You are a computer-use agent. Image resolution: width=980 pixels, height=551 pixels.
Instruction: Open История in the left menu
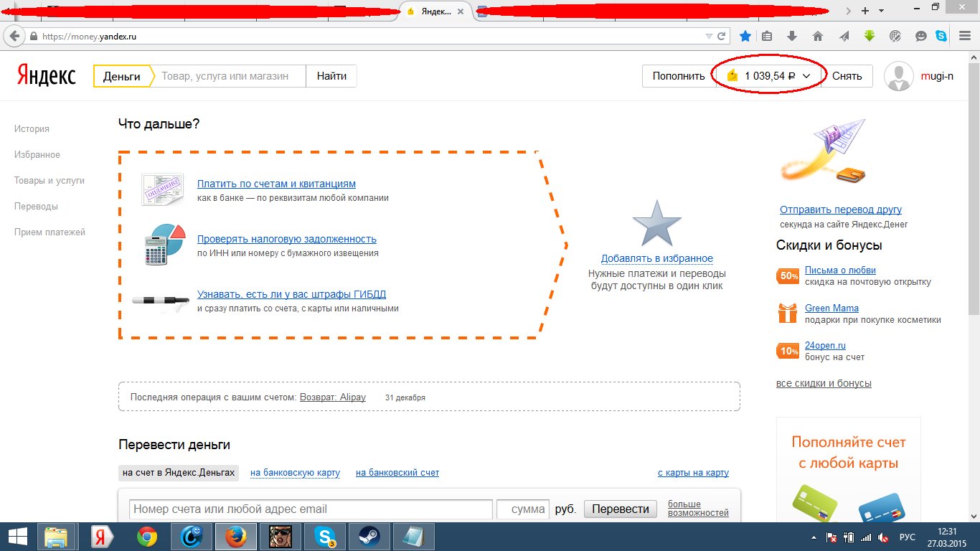(x=32, y=129)
